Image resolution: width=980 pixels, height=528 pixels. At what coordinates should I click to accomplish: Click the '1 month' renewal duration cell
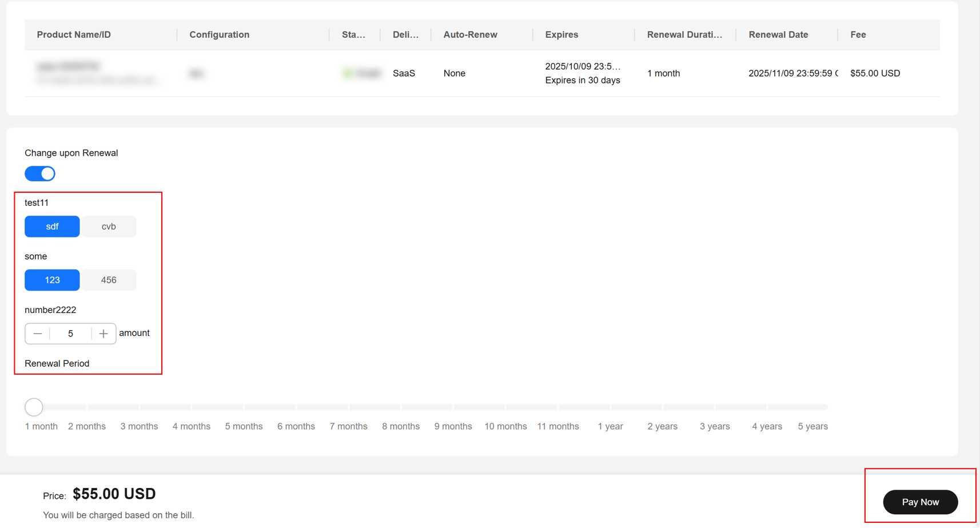pyautogui.click(x=663, y=73)
